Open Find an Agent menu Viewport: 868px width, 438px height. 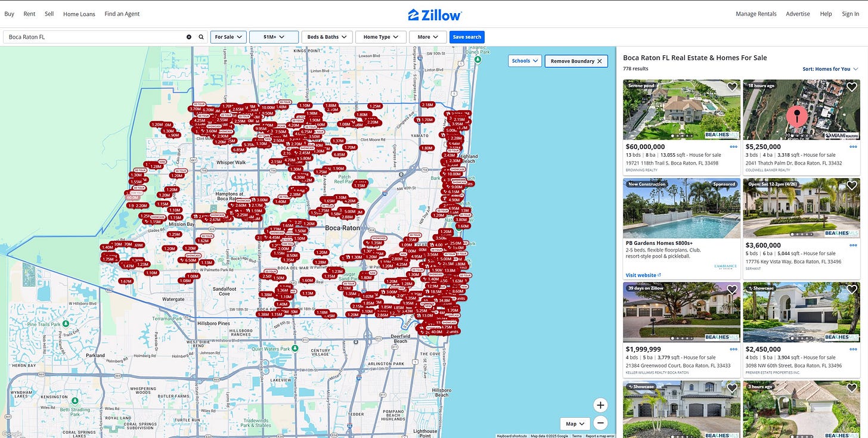[x=122, y=14]
